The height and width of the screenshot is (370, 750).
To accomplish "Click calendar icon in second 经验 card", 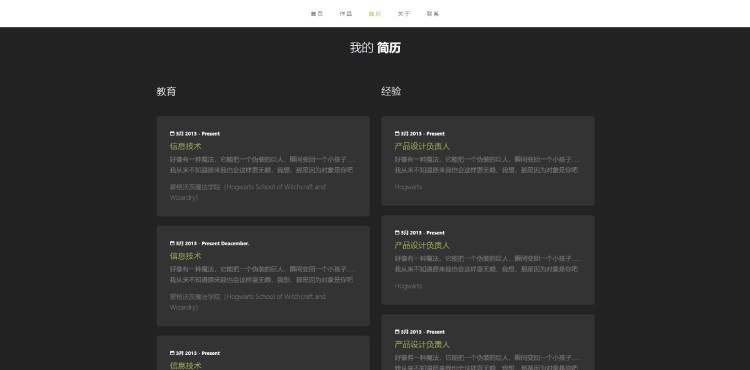I will pos(397,233).
